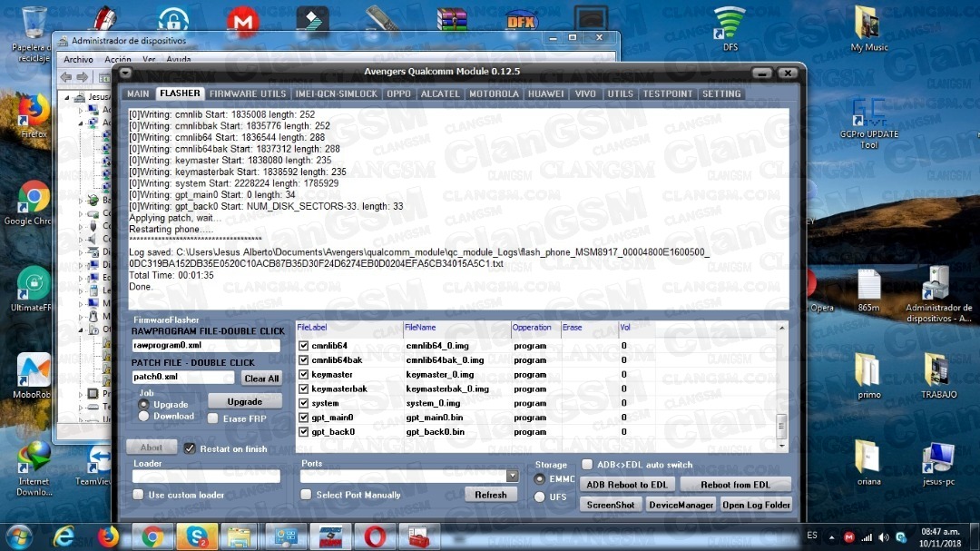The width and height of the screenshot is (980, 551).
Task: Click the Windows Start button
Action: 19,537
